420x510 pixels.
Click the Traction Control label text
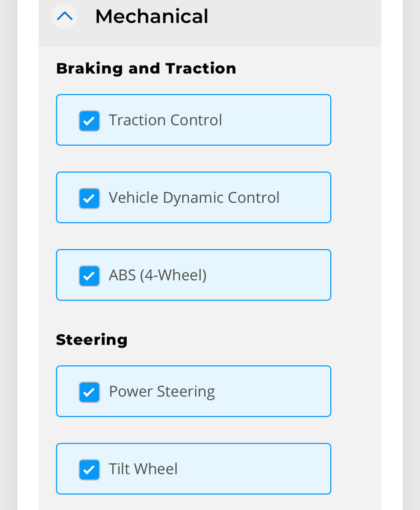coord(165,120)
